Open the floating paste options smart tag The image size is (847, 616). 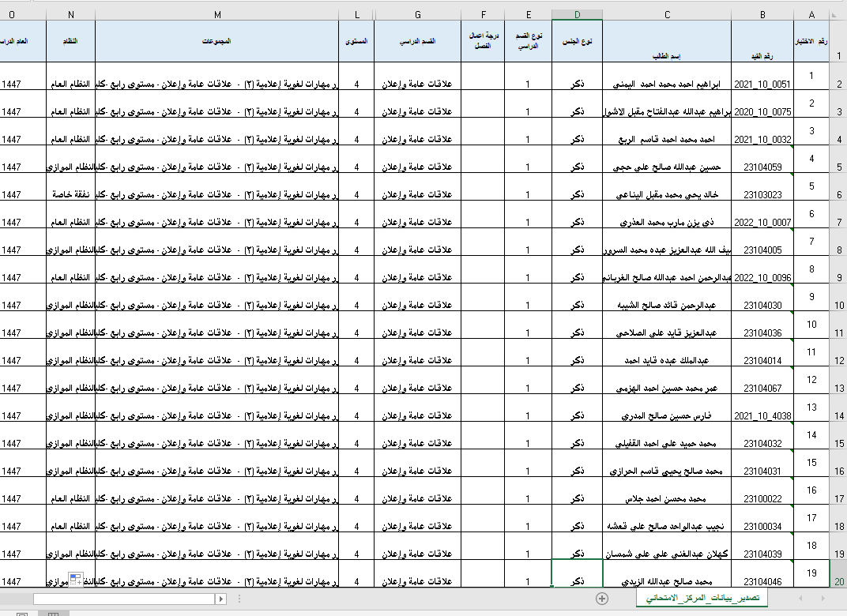76,580
